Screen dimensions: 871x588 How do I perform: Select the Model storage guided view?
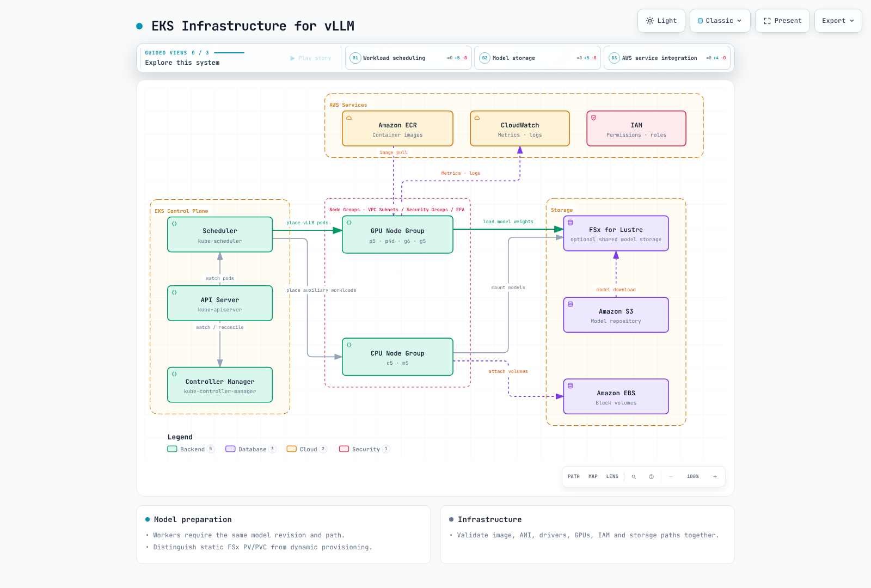(x=537, y=58)
